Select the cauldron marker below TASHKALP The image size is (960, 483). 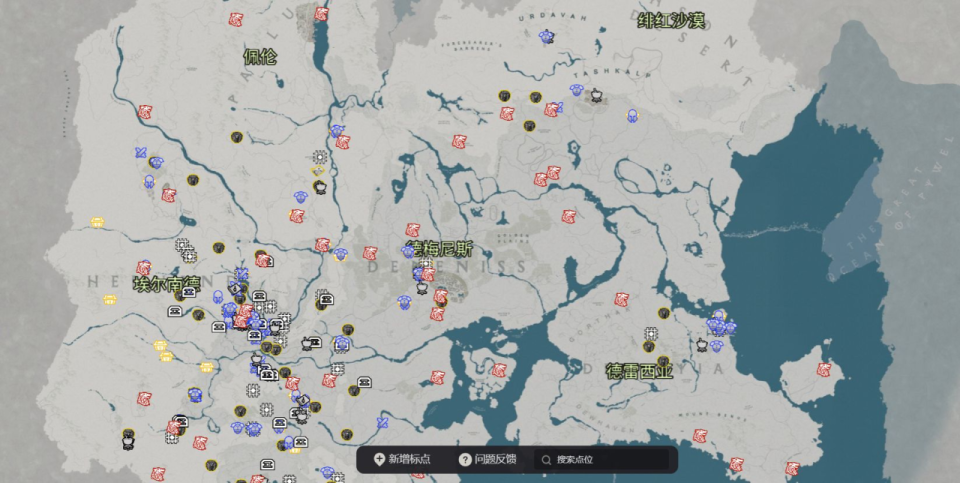click(596, 95)
